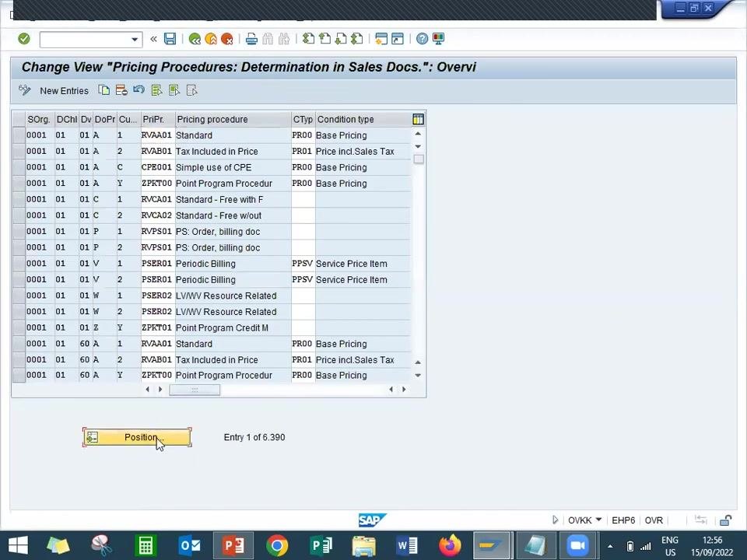
Task: Click 'Point Program Credit M' text
Action: click(222, 328)
